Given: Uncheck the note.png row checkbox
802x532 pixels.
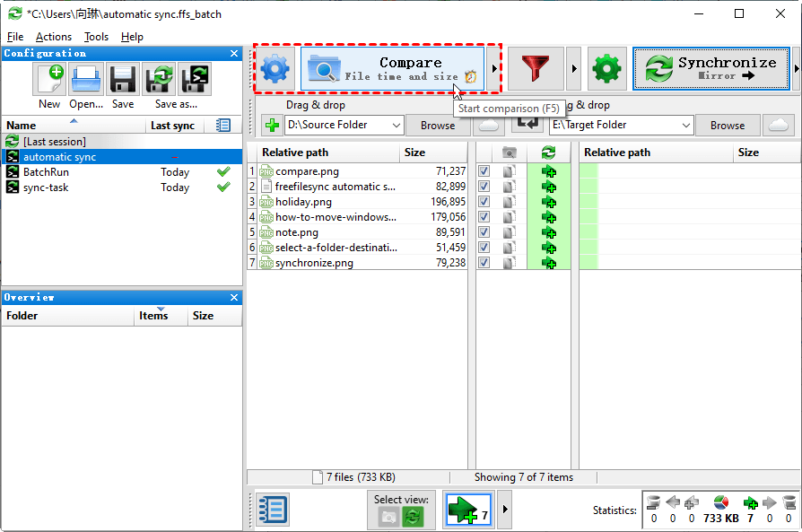Looking at the screenshot, I should tap(484, 232).
